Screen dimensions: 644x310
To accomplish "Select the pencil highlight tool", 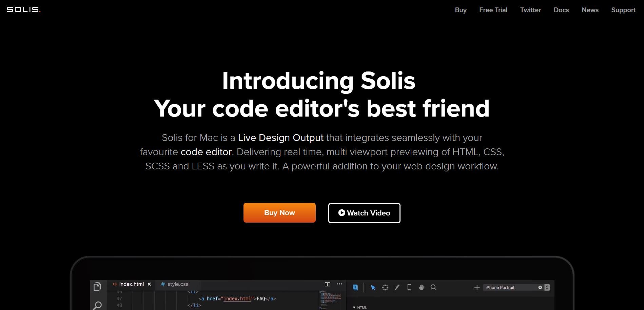I will [x=397, y=287].
